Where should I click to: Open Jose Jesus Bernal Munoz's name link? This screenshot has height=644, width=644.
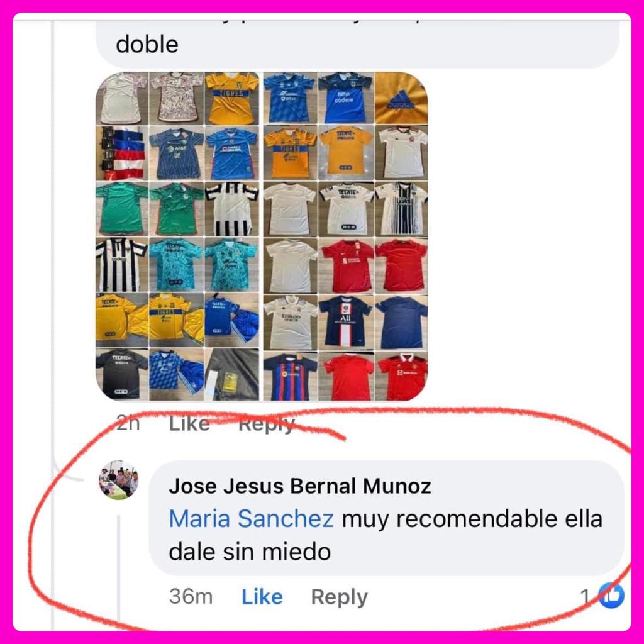click(300, 486)
